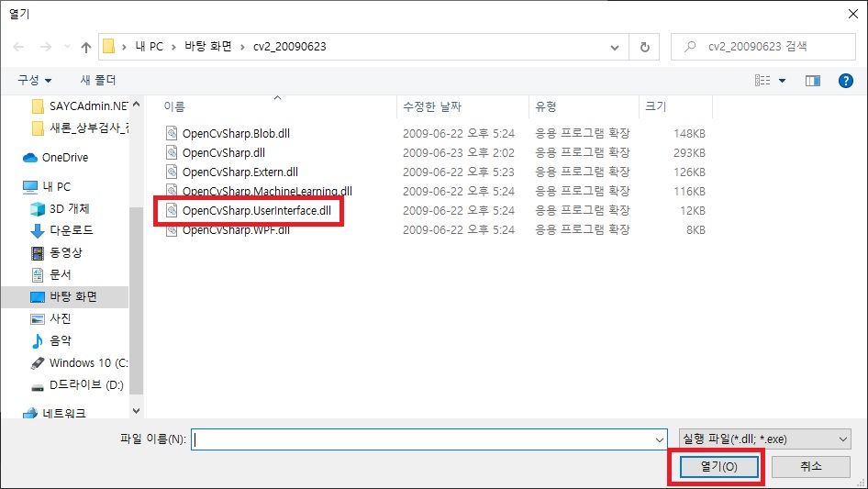Open the 구성 menu
The width and height of the screenshot is (868, 489).
34,81
